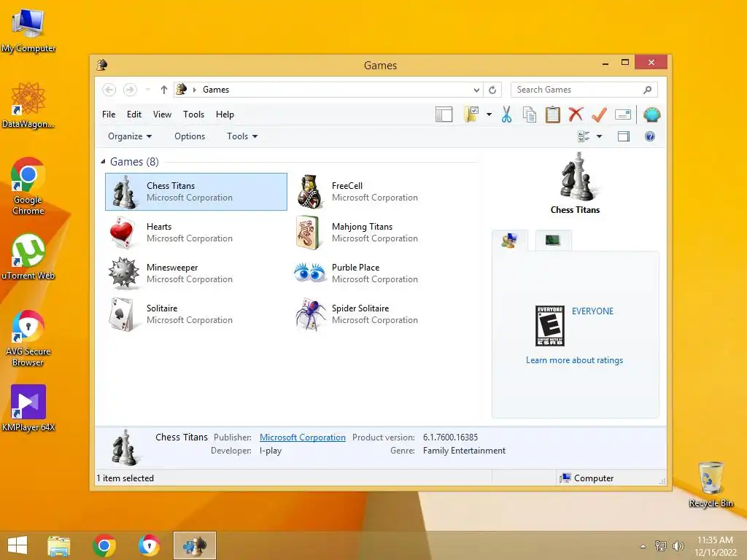The height and width of the screenshot is (560, 747).
Task: Collapse the Games (8) group
Action: pos(103,161)
